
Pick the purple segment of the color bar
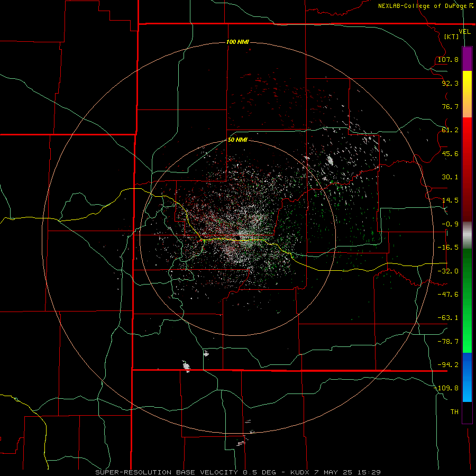coord(467,59)
